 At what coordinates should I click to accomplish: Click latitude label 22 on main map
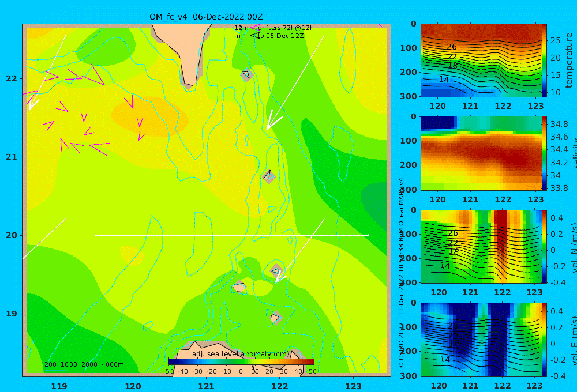pos(12,78)
